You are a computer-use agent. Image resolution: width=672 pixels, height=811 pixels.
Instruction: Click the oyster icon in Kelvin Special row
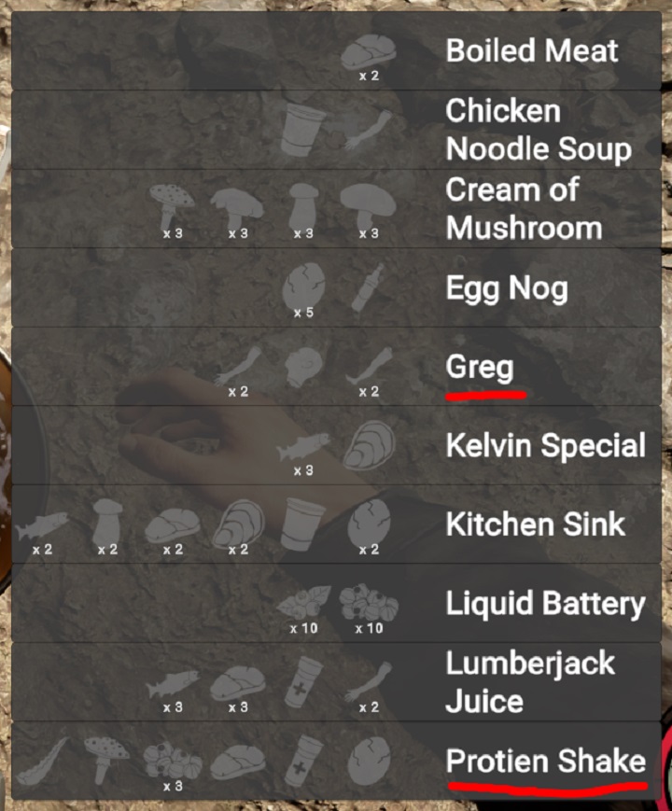pyautogui.click(x=369, y=445)
